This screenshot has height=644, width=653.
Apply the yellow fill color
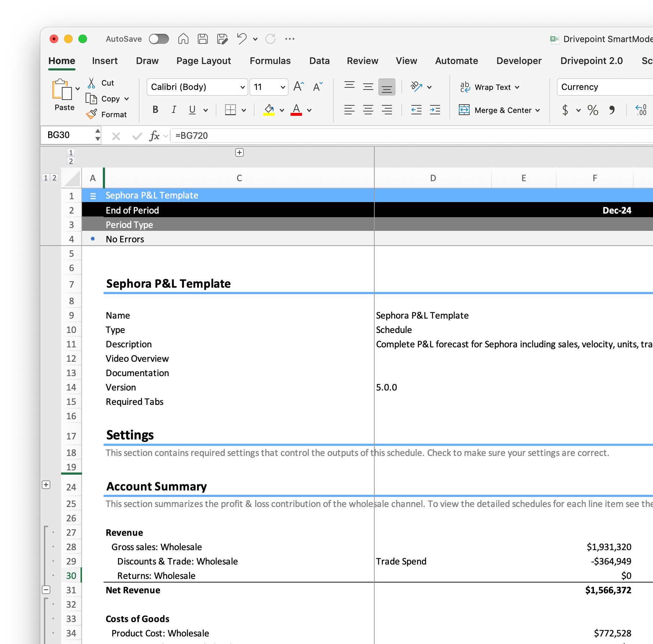coord(269,110)
